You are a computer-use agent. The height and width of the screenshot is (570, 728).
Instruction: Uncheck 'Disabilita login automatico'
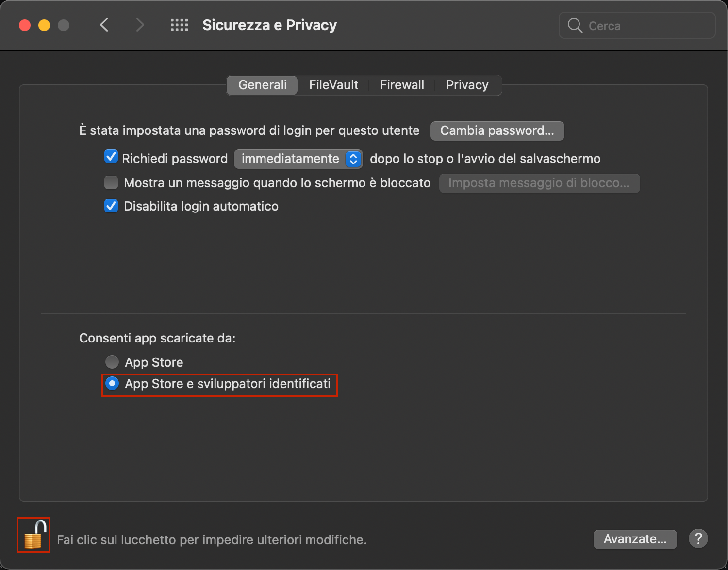pyautogui.click(x=111, y=206)
